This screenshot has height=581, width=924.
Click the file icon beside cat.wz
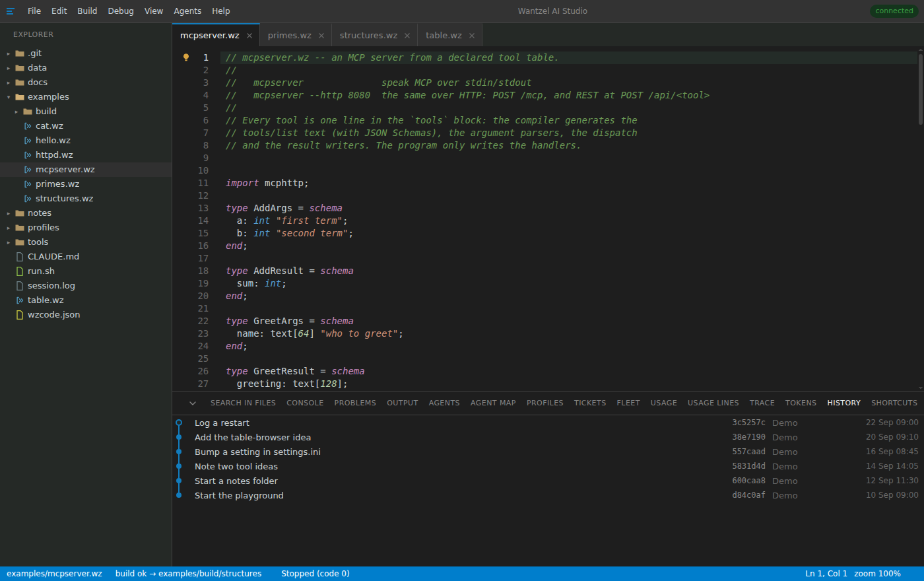coord(28,126)
